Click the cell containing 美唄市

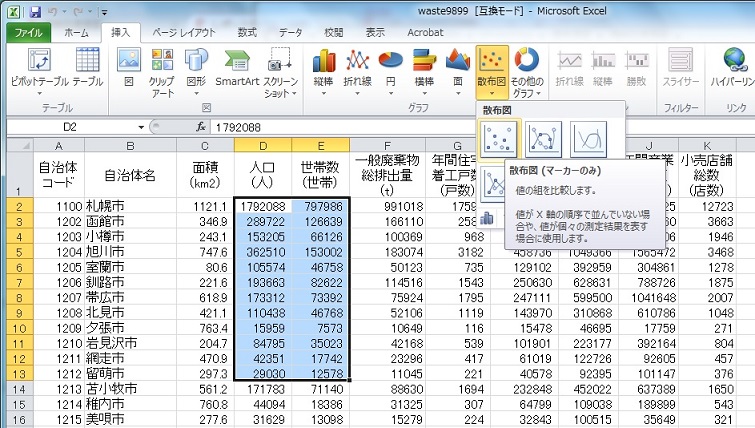[130, 420]
